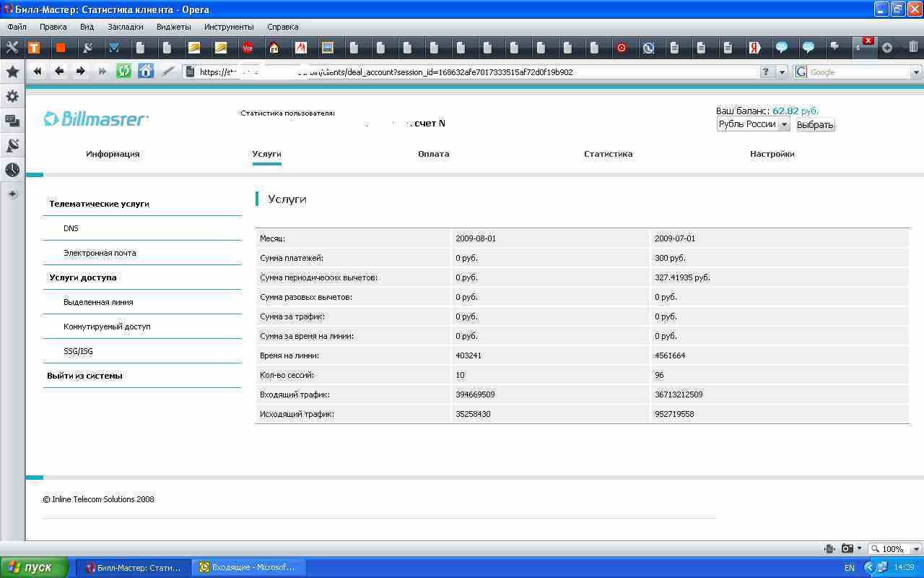This screenshot has height=578, width=924.
Task: Go back using the left arrow icon
Action: [59, 71]
